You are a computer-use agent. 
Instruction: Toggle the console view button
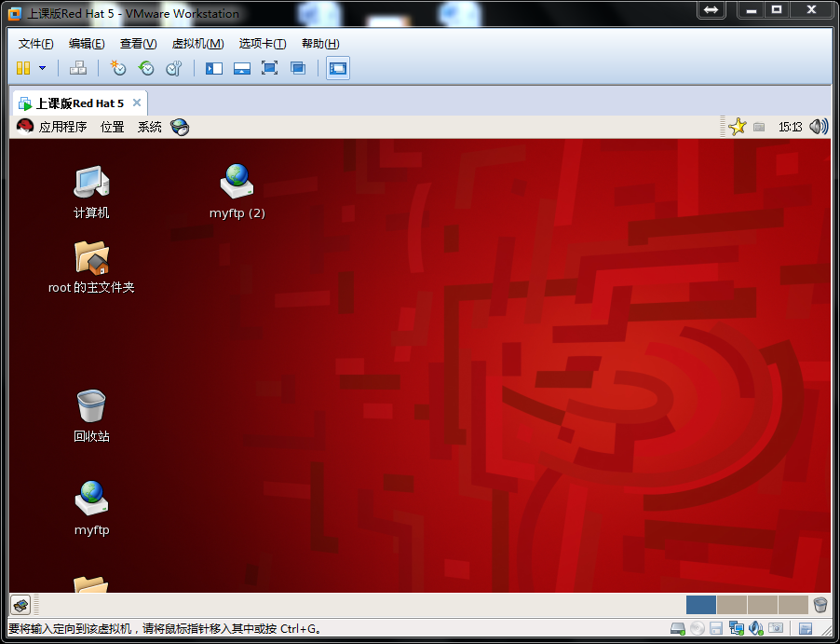tap(338, 68)
